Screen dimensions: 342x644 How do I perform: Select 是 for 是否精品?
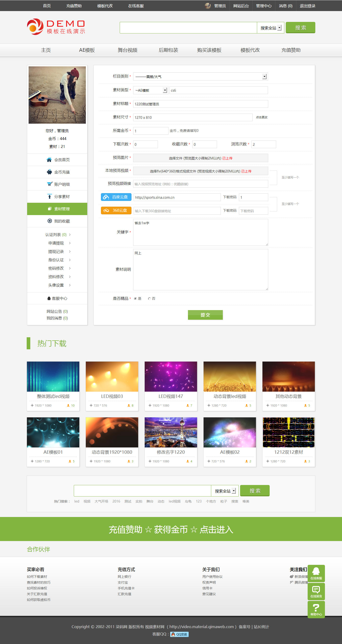135,299
